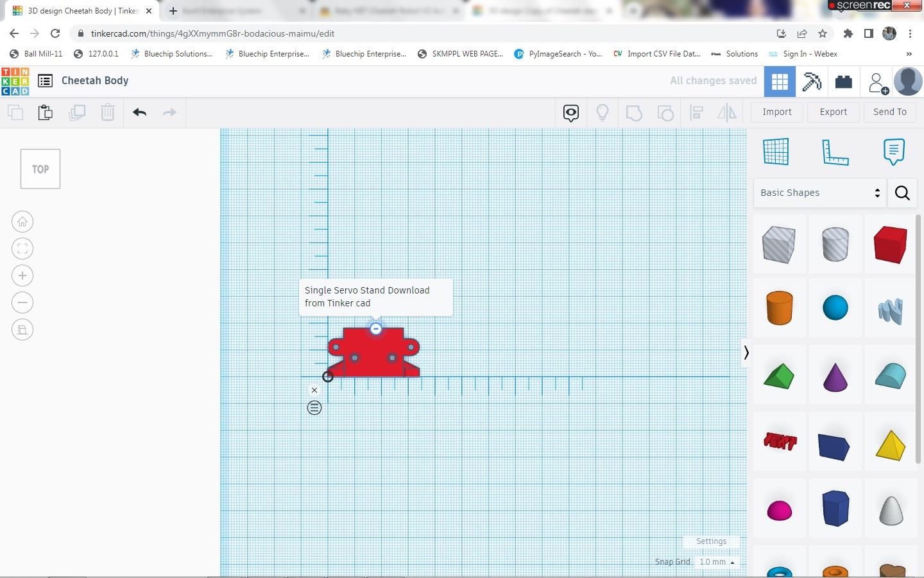Redo the last action
Image resolution: width=924 pixels, height=578 pixels.
coord(169,112)
